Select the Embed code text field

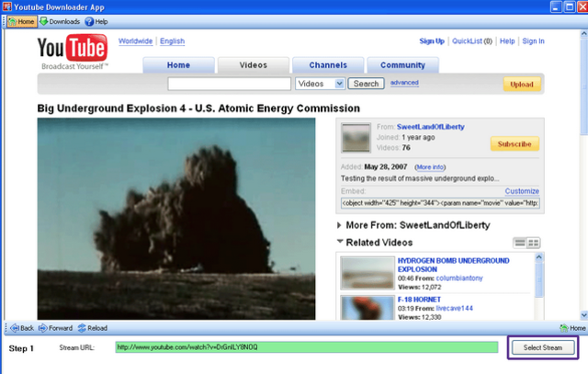coord(440,203)
